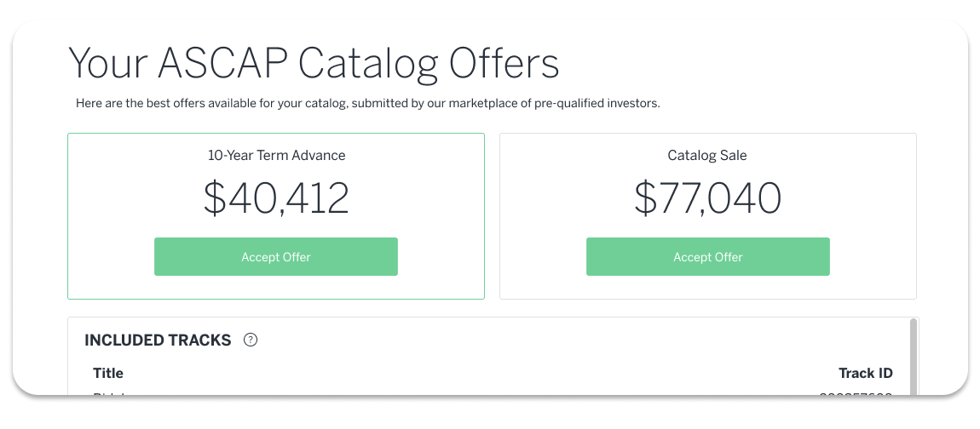The image size is (980, 429).
Task: Click the $40,412 offer amount
Action: click(x=275, y=198)
